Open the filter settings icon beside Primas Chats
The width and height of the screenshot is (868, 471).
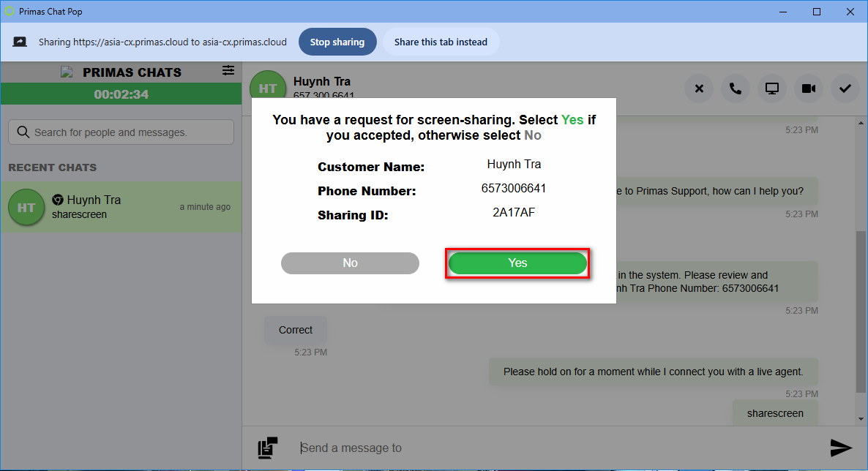pyautogui.click(x=229, y=71)
